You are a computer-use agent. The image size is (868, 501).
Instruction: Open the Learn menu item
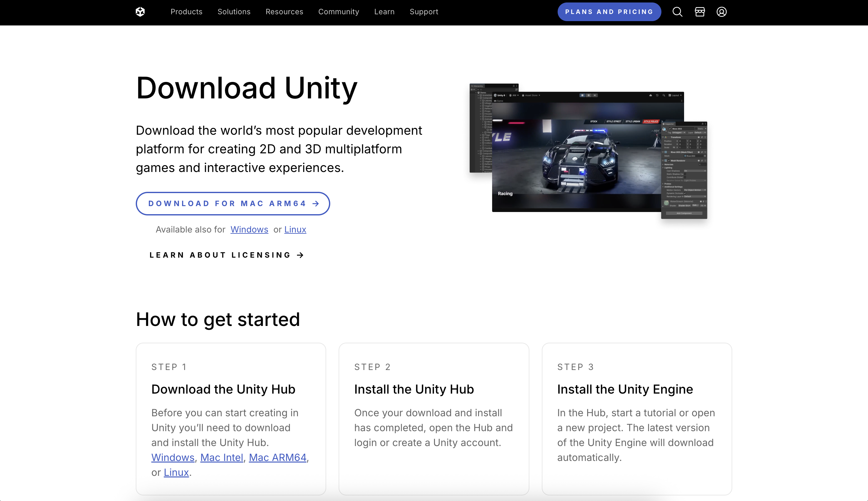click(x=384, y=12)
